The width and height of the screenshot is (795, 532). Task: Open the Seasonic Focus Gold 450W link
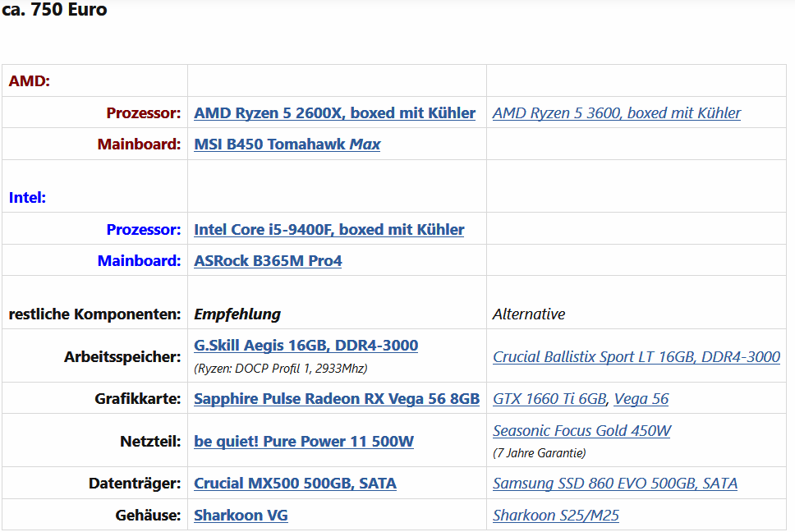click(581, 431)
